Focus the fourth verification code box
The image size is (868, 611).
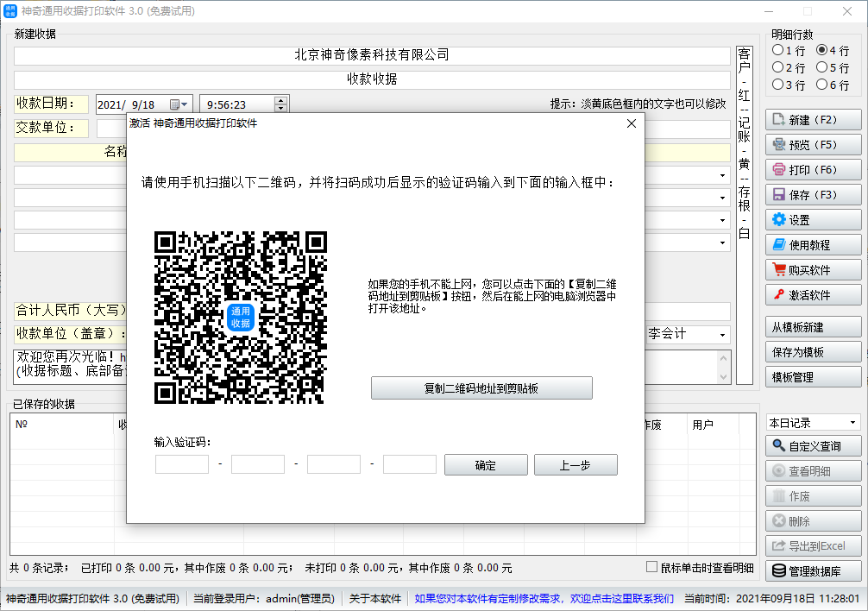click(410, 464)
